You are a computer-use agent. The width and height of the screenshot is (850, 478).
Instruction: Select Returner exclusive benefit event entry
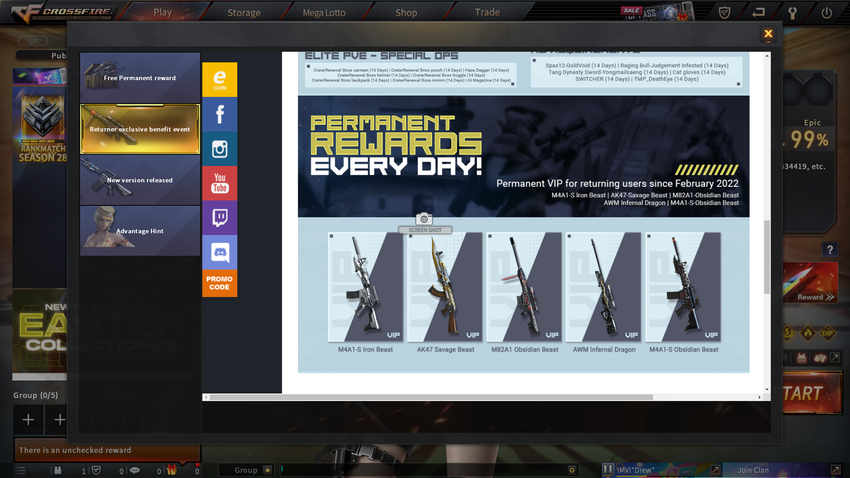[140, 129]
